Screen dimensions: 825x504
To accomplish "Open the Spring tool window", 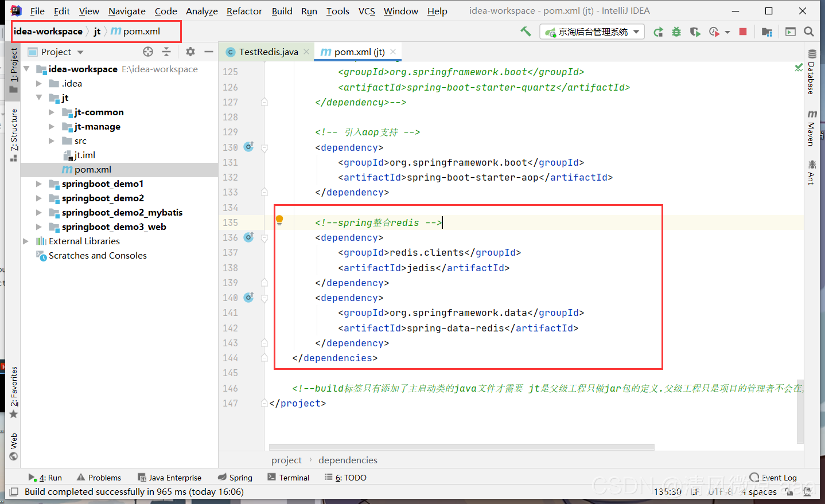I will click(x=235, y=477).
